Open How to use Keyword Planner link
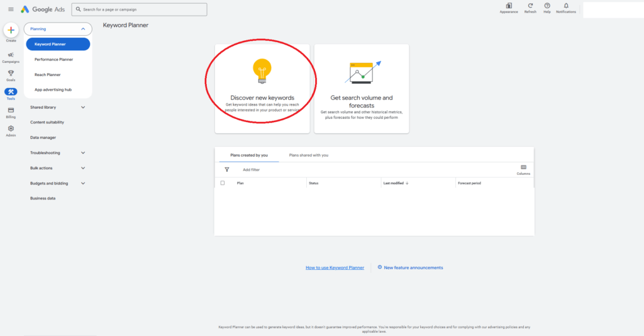Screen dimensions: 644x336 pos(335,267)
